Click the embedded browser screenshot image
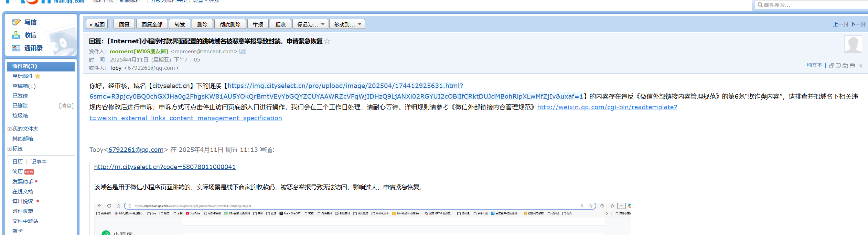Screen dimensions: 868x235 (x=362, y=219)
